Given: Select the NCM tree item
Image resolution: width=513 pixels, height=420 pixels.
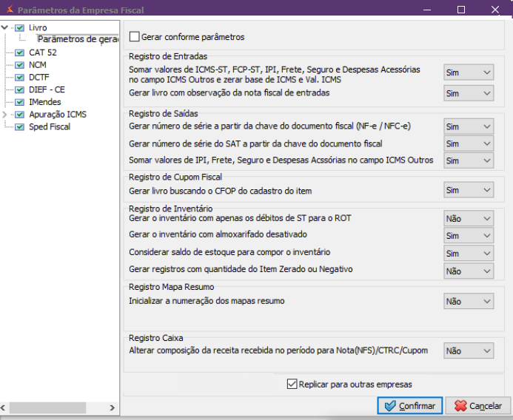Looking at the screenshot, I should (x=37, y=65).
